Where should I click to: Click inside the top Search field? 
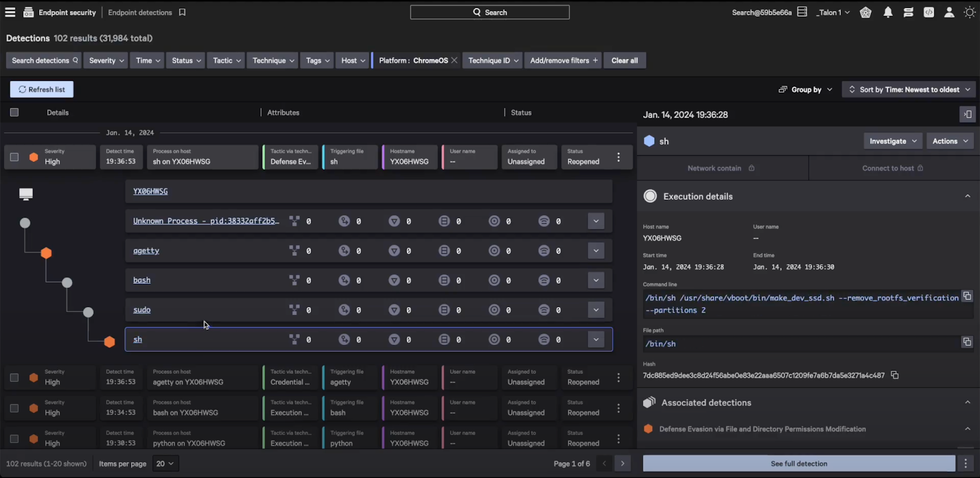pyautogui.click(x=490, y=12)
